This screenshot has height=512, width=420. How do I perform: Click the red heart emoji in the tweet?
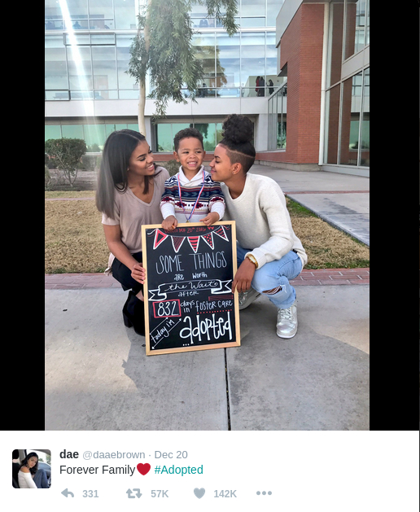tap(144, 469)
